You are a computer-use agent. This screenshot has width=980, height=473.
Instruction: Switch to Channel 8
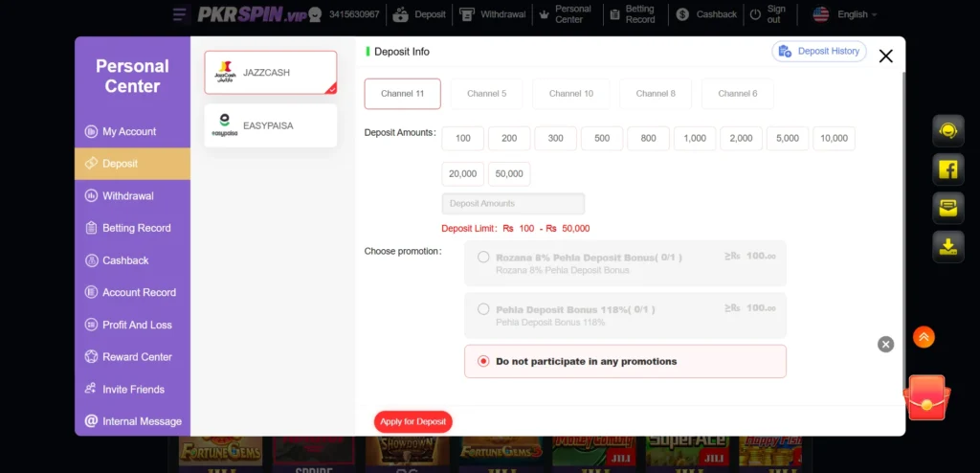coord(656,94)
